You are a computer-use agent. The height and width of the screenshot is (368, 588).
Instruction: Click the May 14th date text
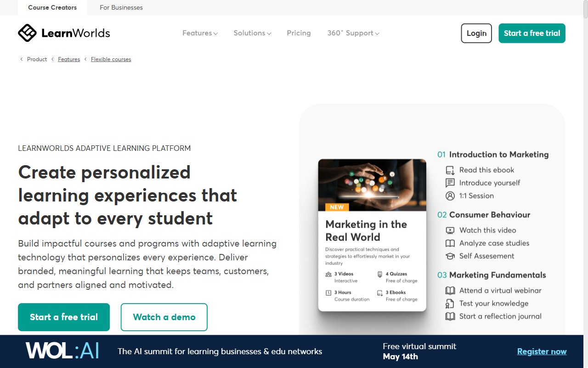point(401,356)
